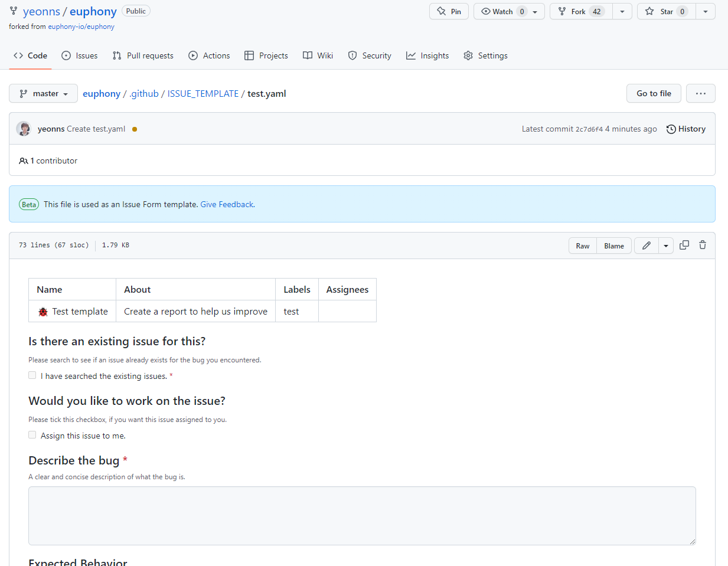This screenshot has width=728, height=566.
Task: Click the 'test' label cell
Action: (x=297, y=311)
